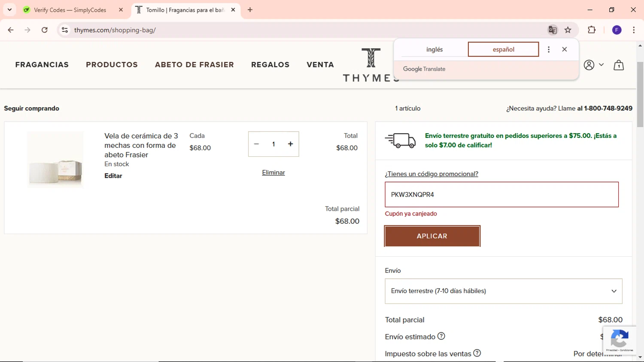
Task: Select the Tomillo Fragancias browser tab
Action: [x=185, y=10]
